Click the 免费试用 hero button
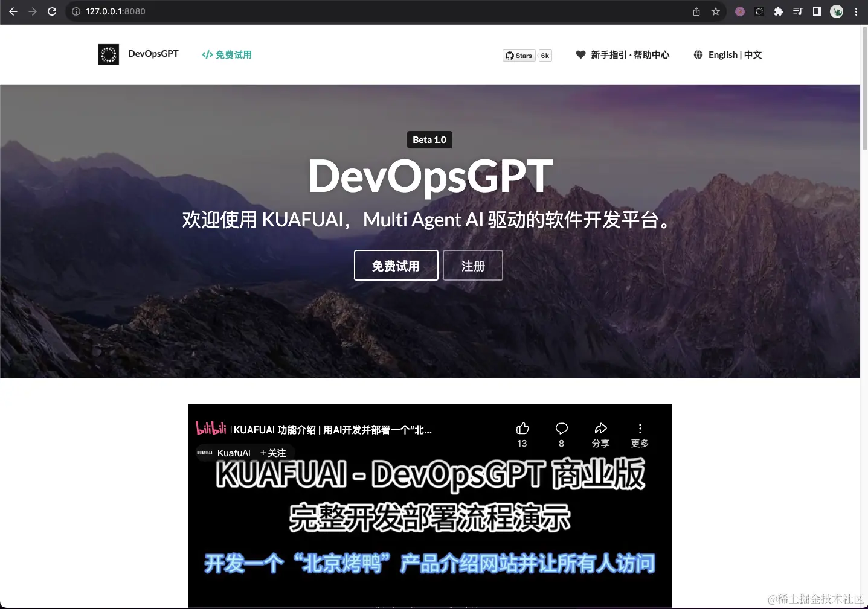The width and height of the screenshot is (868, 609). [x=396, y=266]
